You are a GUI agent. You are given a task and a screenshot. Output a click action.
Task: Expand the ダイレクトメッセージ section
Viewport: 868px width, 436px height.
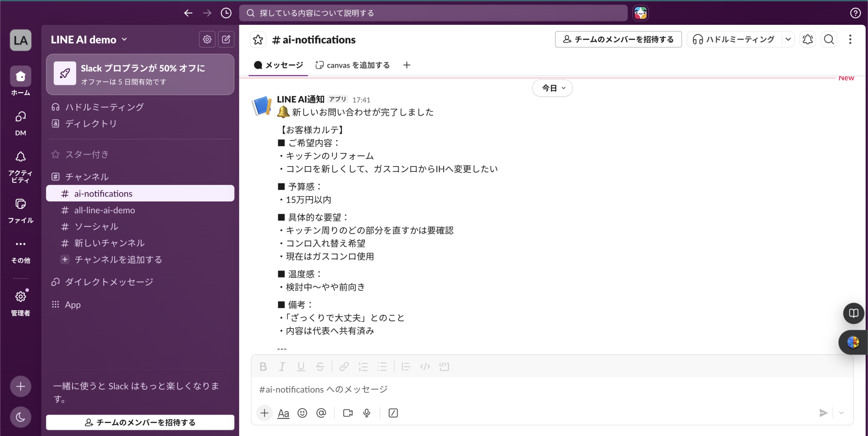[109, 282]
